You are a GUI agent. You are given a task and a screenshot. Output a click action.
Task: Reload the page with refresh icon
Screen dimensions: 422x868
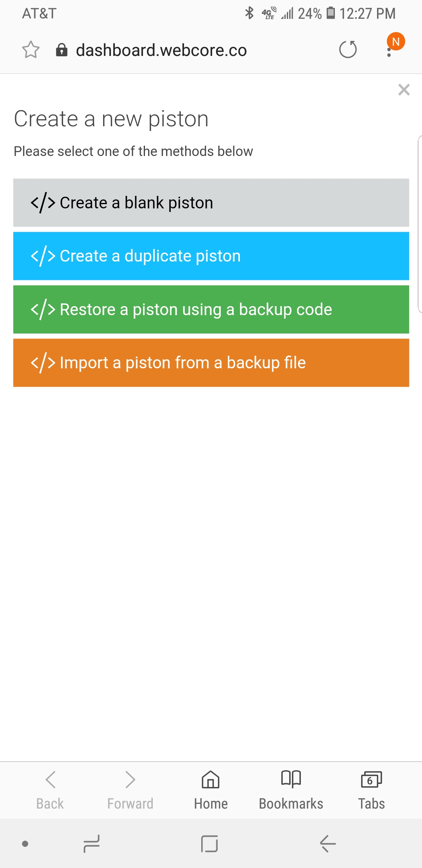348,50
